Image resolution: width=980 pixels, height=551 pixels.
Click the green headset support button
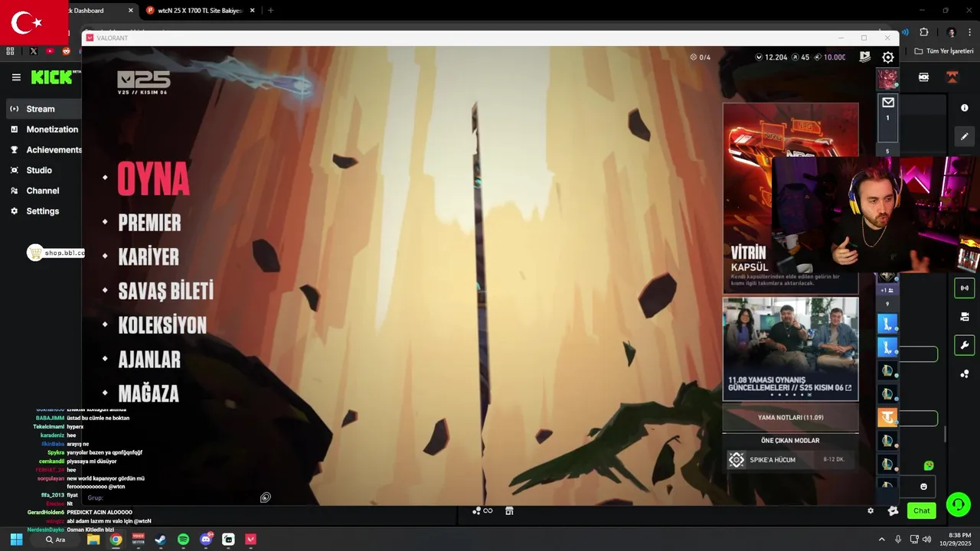(959, 504)
